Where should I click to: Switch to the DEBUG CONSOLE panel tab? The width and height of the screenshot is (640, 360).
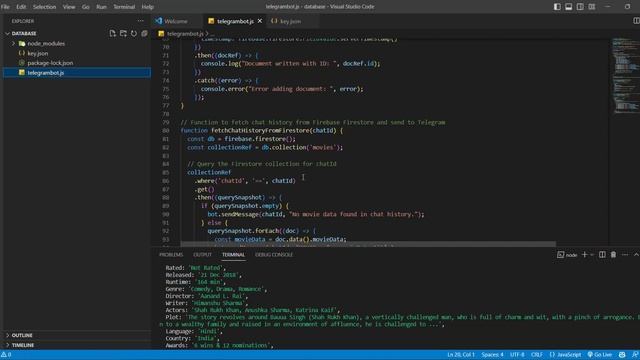(274, 255)
